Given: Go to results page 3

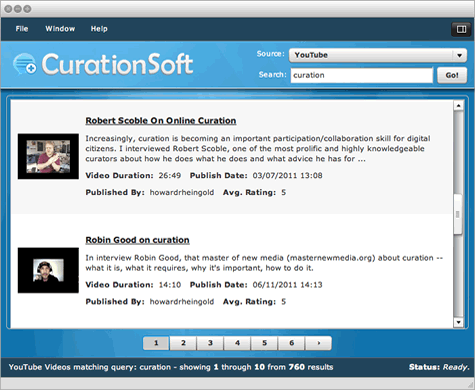Looking at the screenshot, I should tap(210, 343).
